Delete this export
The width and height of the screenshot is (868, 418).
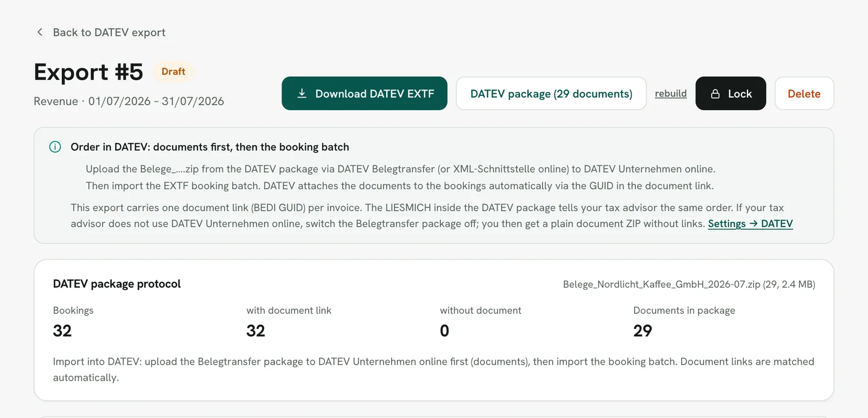point(804,93)
